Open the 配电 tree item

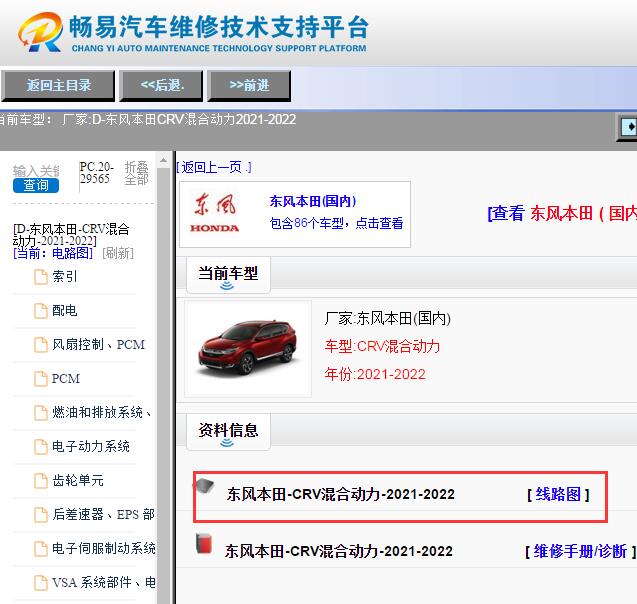coord(65,311)
